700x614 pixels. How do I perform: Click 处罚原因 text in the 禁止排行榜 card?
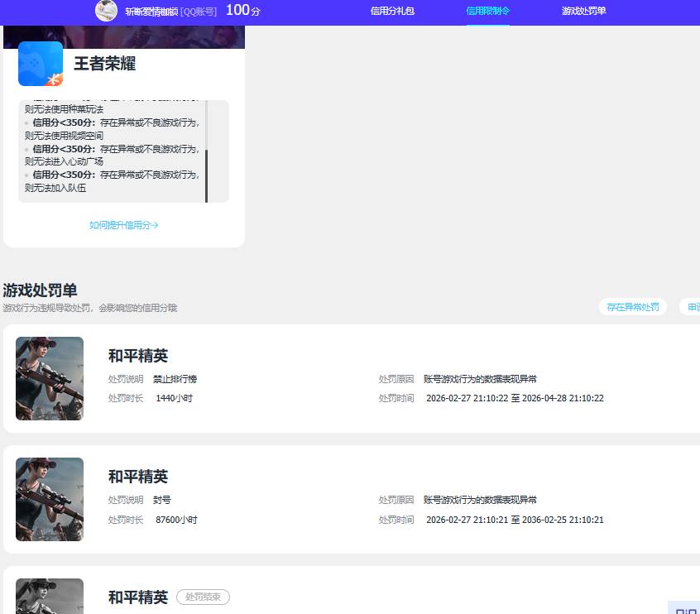[x=480, y=379]
